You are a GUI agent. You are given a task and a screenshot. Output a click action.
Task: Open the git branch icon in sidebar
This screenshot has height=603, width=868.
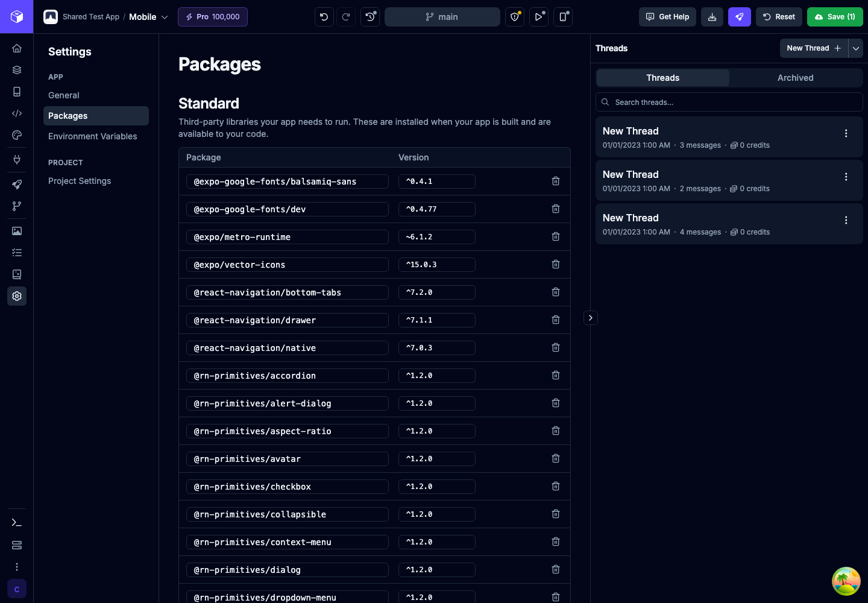tap(17, 206)
